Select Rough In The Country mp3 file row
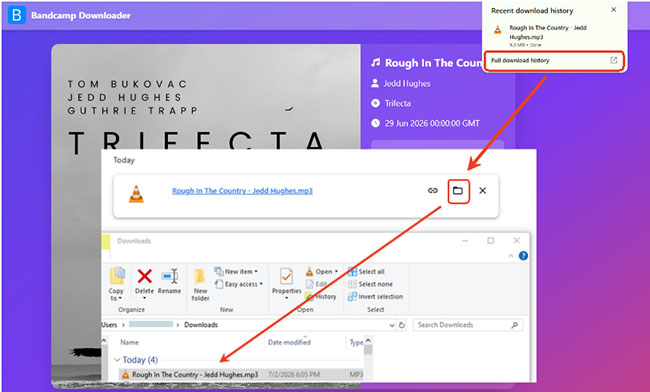Viewport: 650px width, 392px height. (240, 375)
